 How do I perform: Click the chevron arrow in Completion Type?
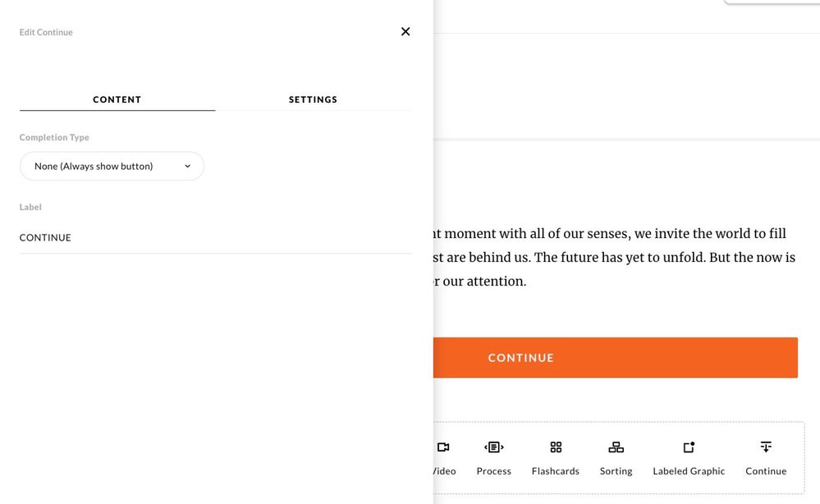pyautogui.click(x=187, y=166)
